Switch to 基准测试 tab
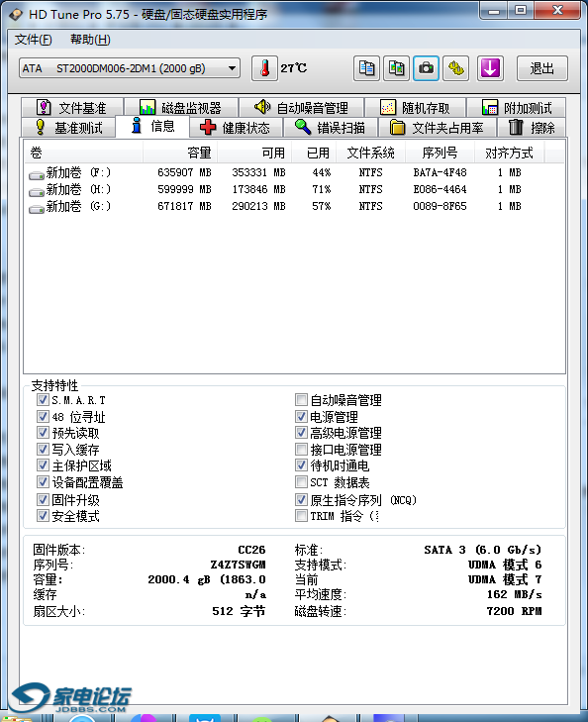This screenshot has height=722, width=588. click(x=68, y=128)
